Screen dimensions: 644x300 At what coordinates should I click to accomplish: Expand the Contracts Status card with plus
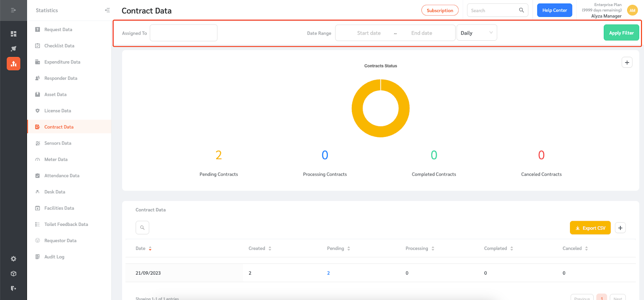click(627, 62)
